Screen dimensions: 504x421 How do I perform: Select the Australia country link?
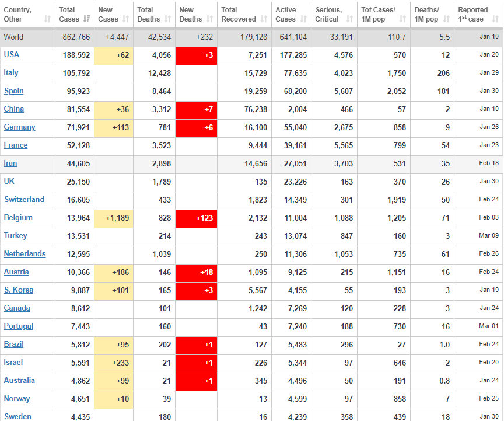click(x=19, y=381)
